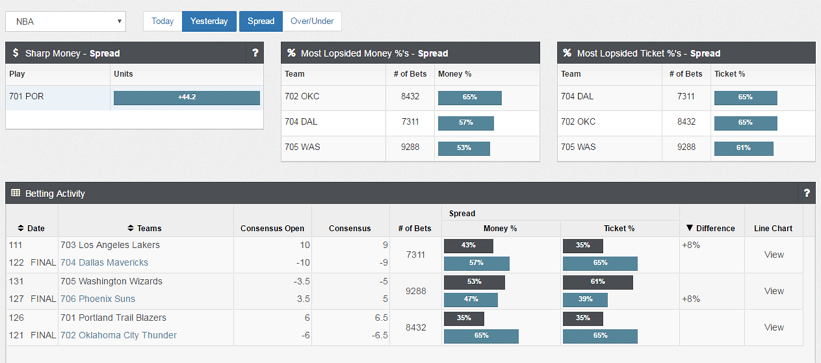Image resolution: width=821 pixels, height=363 pixels.
Task: View line chart for Lakers game
Action: [774, 255]
